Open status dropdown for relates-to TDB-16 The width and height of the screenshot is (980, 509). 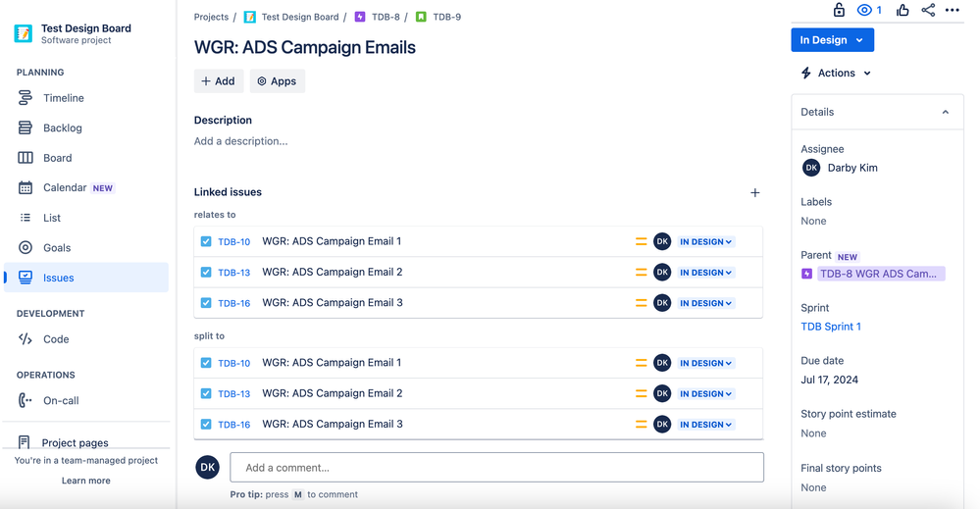click(706, 303)
